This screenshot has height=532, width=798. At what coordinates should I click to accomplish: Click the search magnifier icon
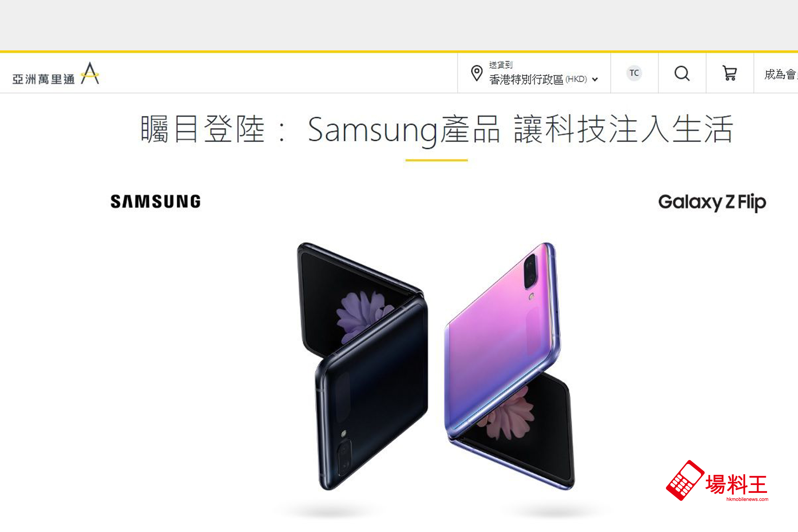point(682,73)
